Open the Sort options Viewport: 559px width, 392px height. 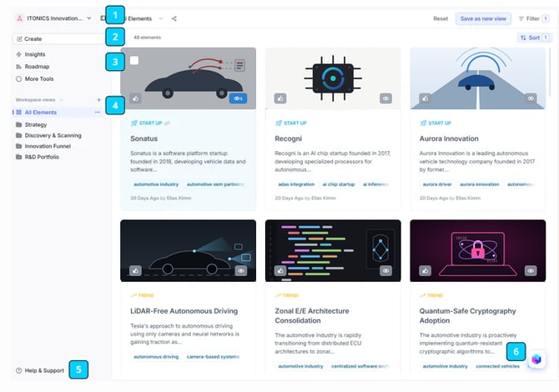coord(534,38)
